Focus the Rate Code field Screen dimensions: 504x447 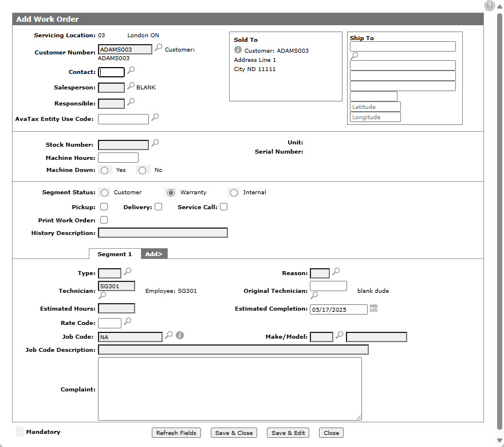109,323
